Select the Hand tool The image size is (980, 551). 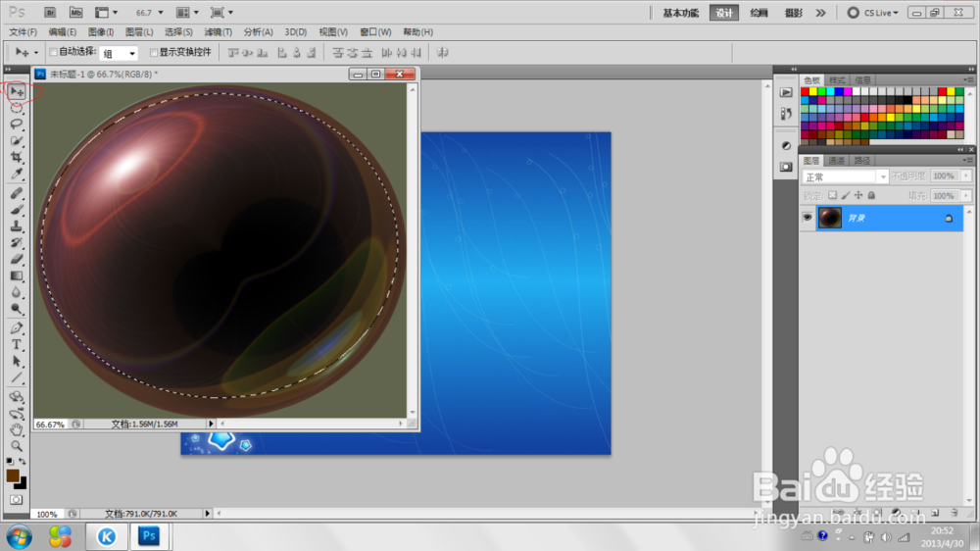[x=17, y=429]
